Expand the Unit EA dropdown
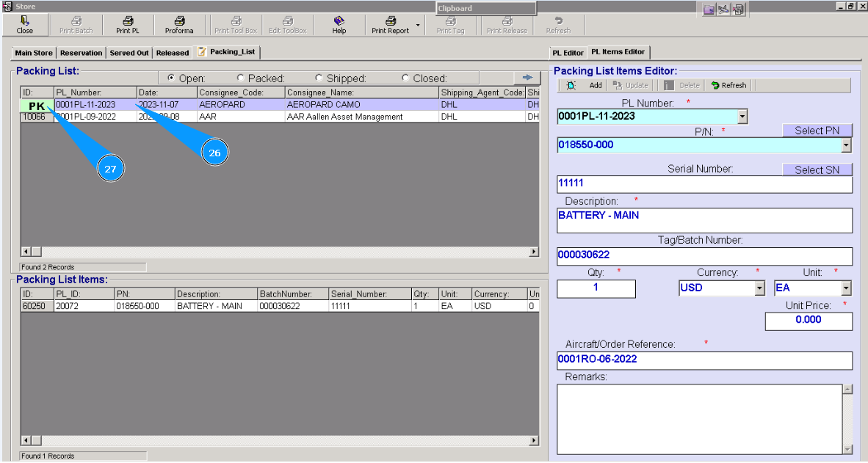Image resolution: width=868 pixels, height=463 pixels. click(x=846, y=288)
